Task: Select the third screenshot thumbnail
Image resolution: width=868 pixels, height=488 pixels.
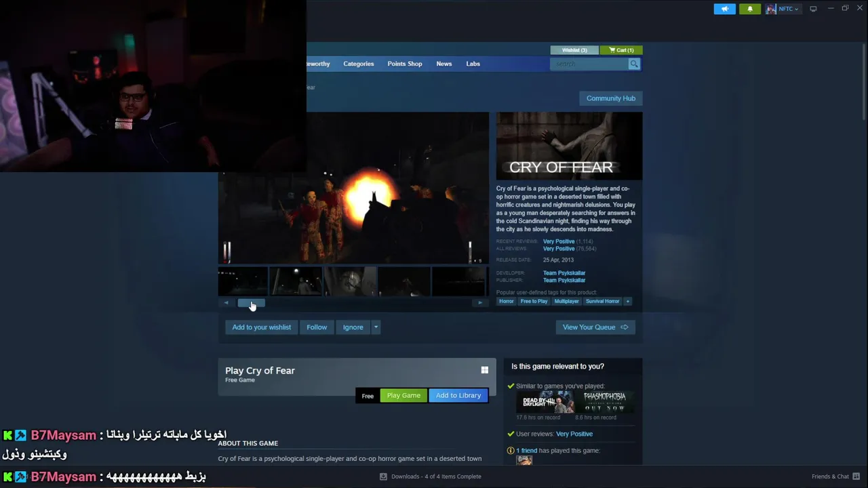Action: click(x=351, y=281)
